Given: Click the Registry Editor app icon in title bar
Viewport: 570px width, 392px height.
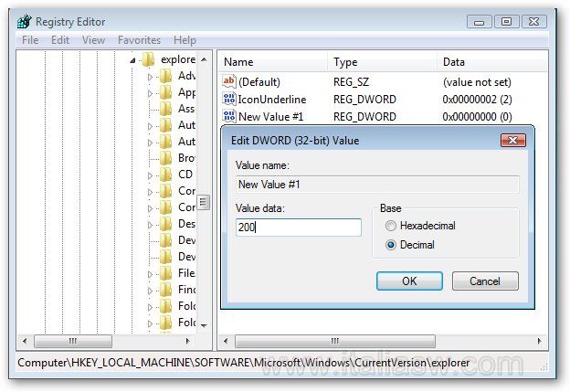Looking at the screenshot, I should pos(25,21).
